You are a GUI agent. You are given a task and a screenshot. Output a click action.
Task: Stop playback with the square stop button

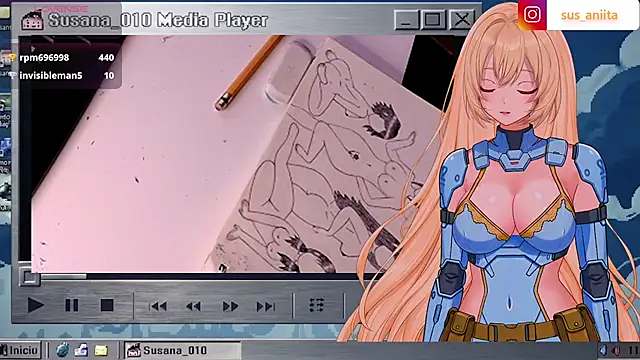coord(107,305)
